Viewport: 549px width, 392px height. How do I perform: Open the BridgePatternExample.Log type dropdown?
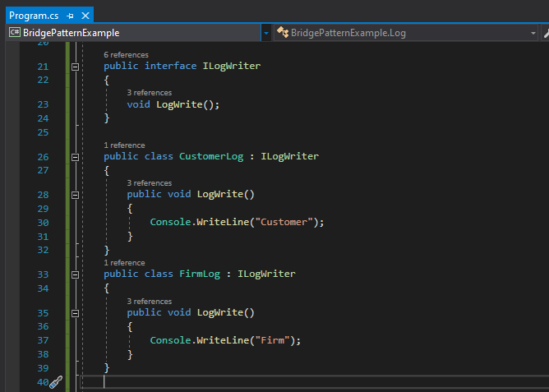coord(533,33)
